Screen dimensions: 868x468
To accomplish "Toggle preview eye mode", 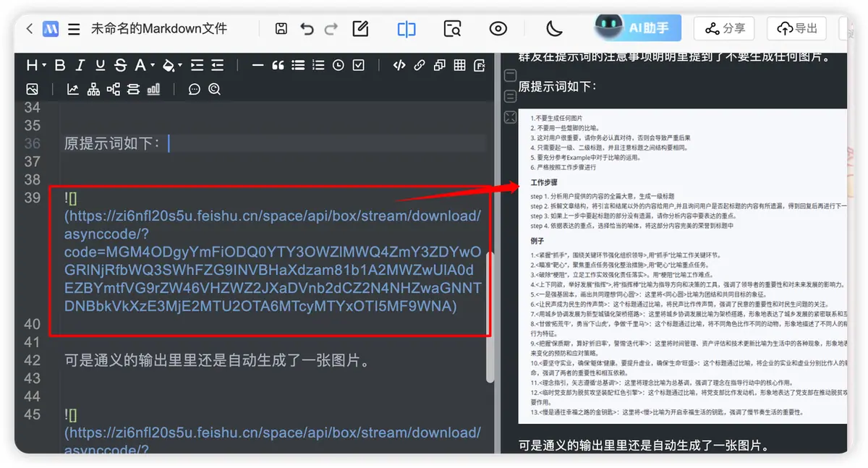I will pos(498,29).
